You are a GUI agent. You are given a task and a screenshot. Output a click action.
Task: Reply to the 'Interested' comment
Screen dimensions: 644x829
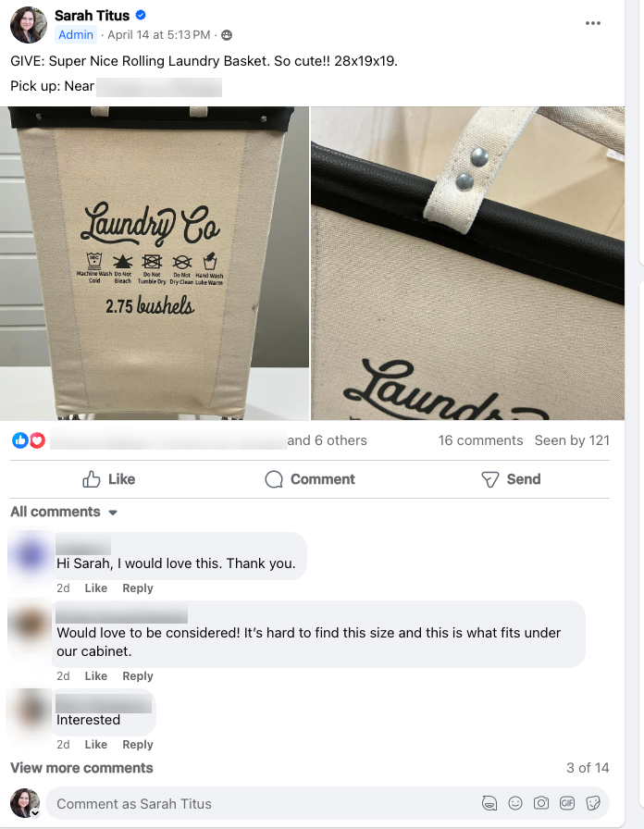(x=138, y=745)
